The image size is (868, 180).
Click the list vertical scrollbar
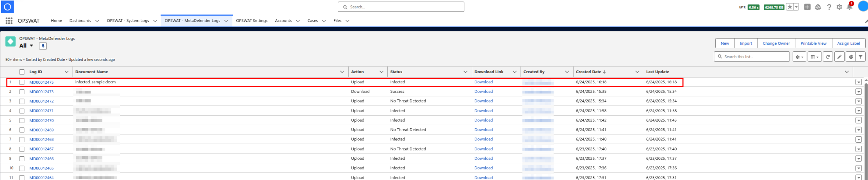tap(866, 129)
